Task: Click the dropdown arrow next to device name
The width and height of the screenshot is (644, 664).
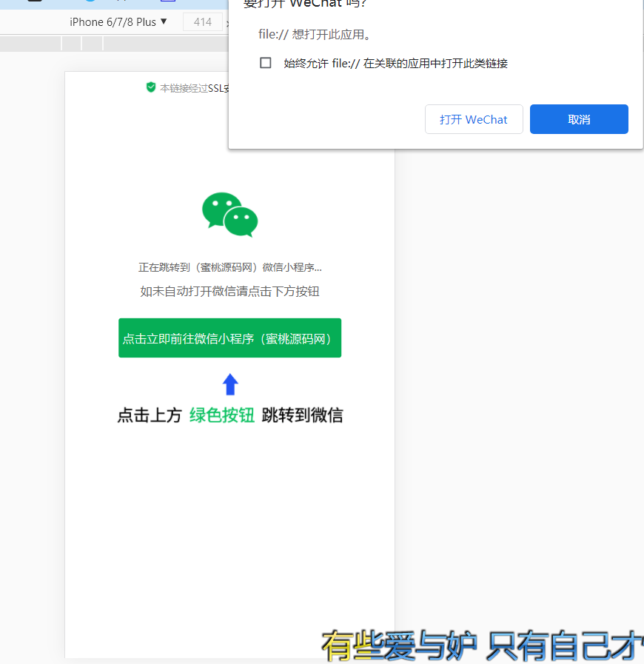Action: coord(164,21)
